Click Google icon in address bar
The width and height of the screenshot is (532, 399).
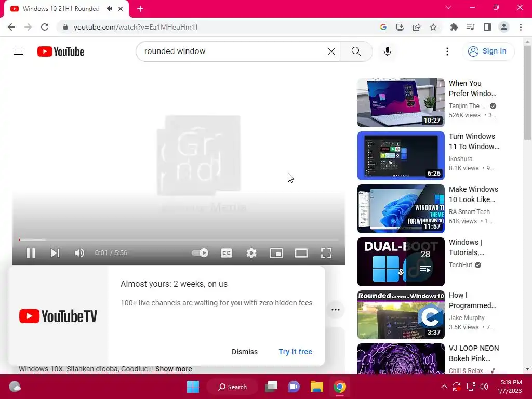[x=383, y=27]
